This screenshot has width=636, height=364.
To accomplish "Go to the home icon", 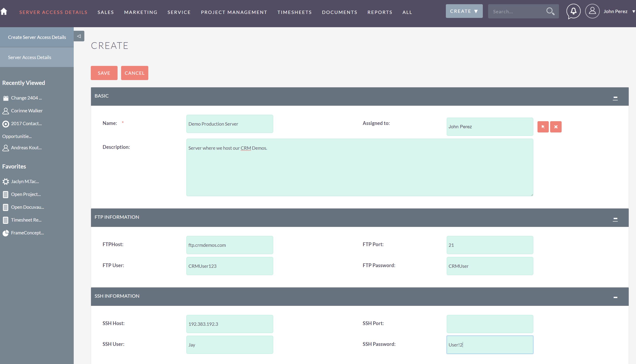I will pyautogui.click(x=4, y=11).
